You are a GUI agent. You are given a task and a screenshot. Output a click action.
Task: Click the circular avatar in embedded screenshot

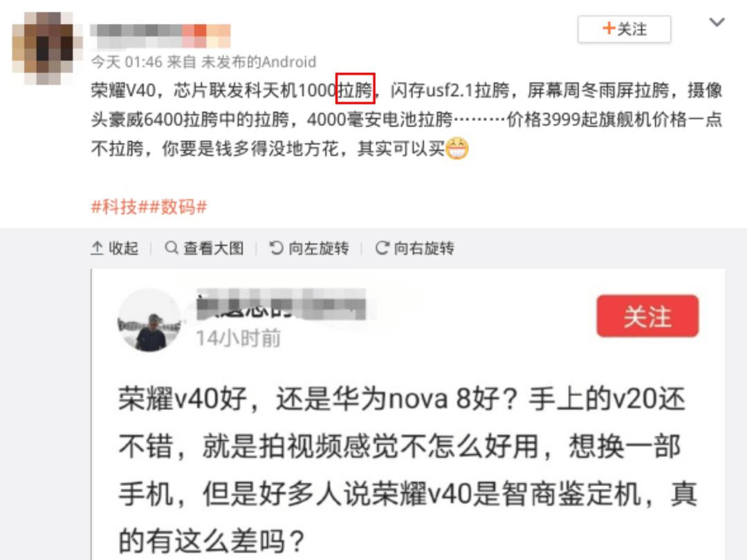[149, 321]
